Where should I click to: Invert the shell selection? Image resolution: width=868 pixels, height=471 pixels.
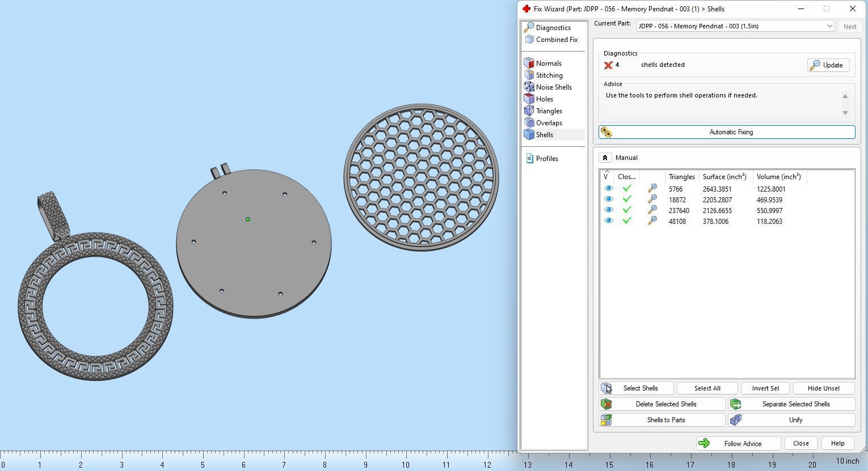coord(765,388)
